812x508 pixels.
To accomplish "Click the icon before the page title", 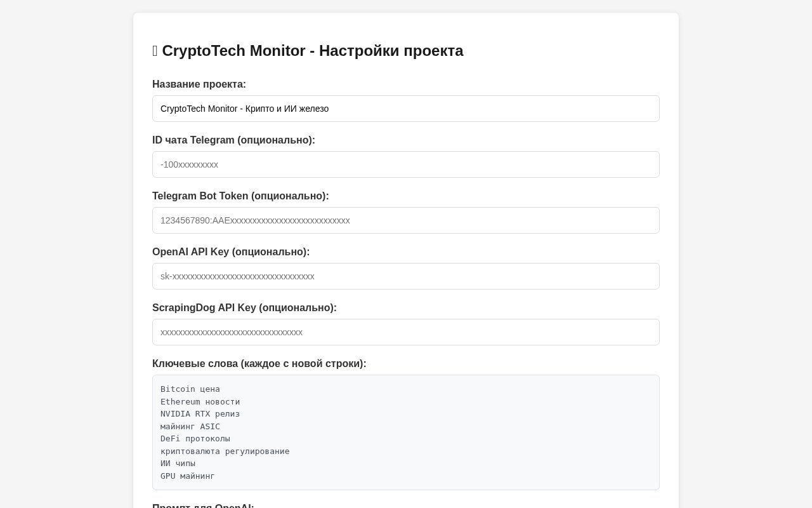I will pyautogui.click(x=154, y=51).
